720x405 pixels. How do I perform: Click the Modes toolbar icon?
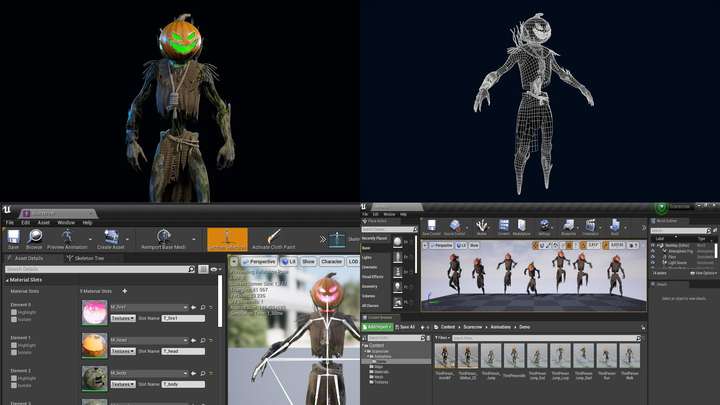tap(481, 227)
